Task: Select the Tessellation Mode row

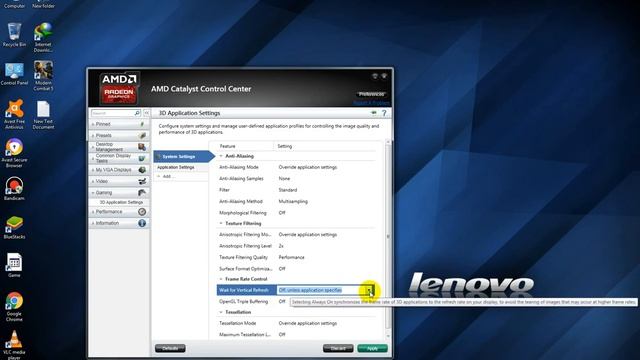Action: click(296, 323)
